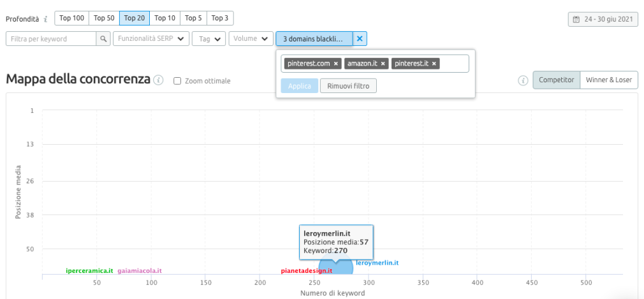The height and width of the screenshot is (299, 644).
Task: Open the Tag dropdown
Action: coord(209,39)
